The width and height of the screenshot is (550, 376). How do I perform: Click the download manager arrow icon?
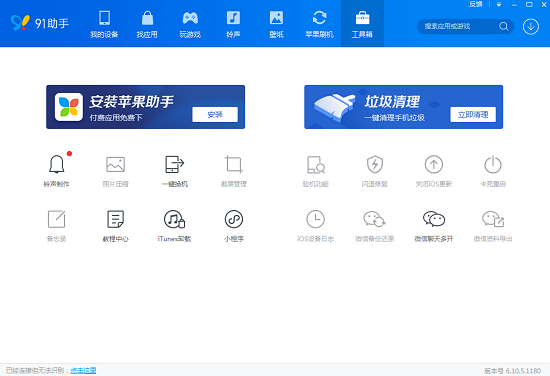pyautogui.click(x=531, y=26)
